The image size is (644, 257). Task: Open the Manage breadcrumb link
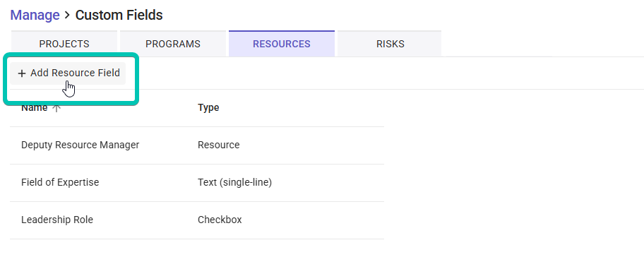pyautogui.click(x=35, y=16)
